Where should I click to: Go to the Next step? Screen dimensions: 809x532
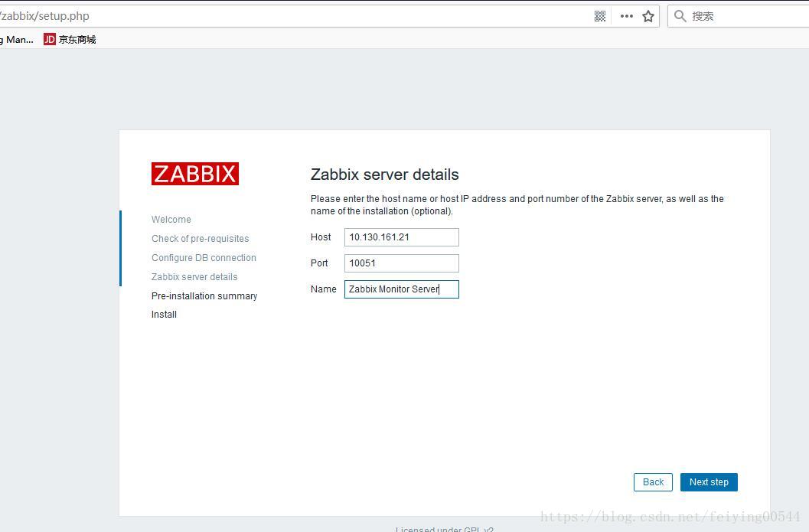click(709, 482)
